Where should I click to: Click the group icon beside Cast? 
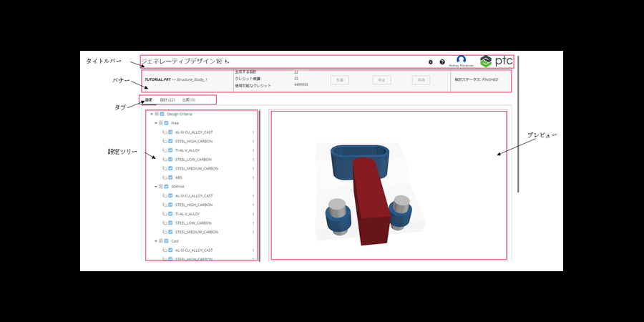(x=161, y=241)
